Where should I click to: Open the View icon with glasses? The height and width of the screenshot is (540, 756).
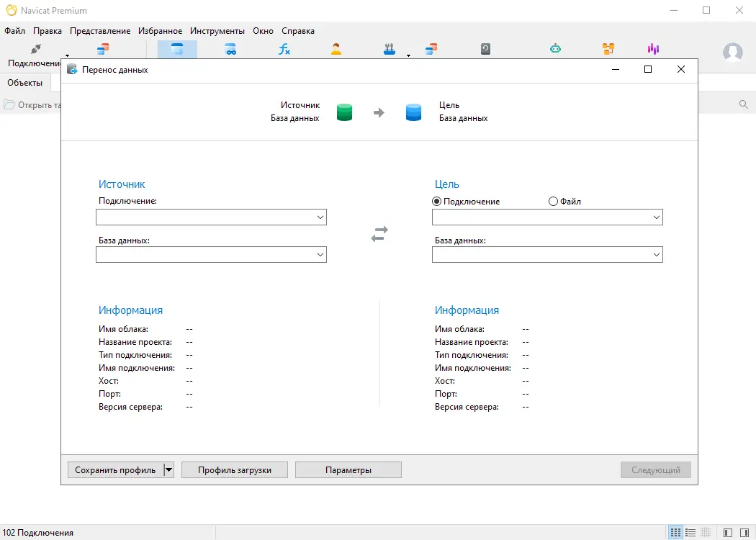point(230,49)
